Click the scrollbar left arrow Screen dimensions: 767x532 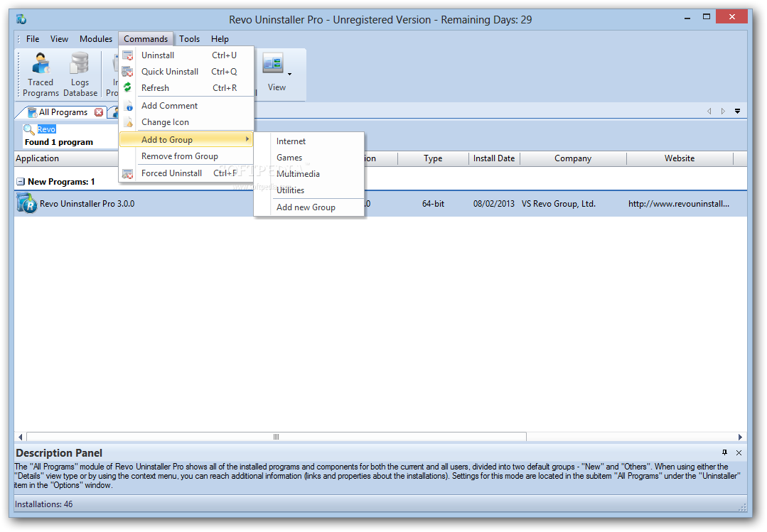point(20,437)
